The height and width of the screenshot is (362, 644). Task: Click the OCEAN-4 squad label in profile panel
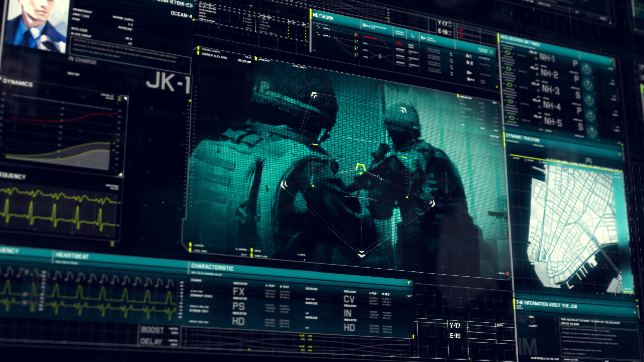181,14
